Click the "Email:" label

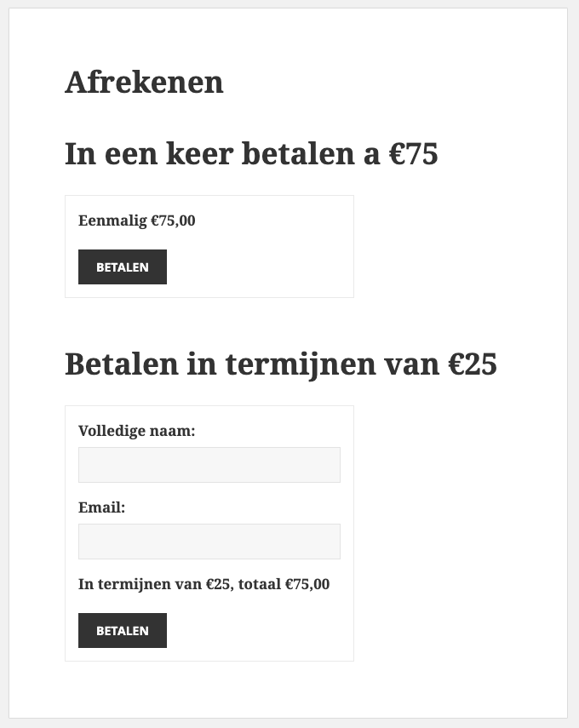[x=101, y=507]
